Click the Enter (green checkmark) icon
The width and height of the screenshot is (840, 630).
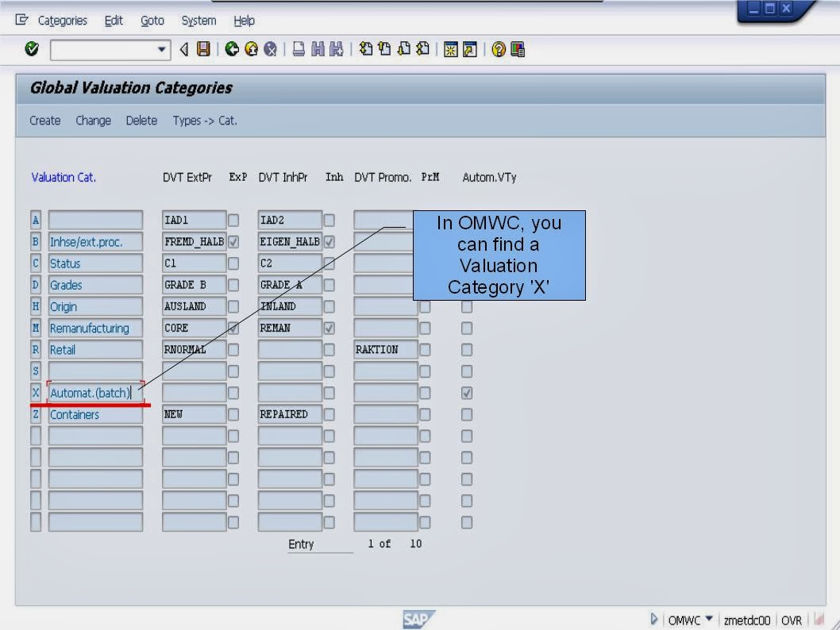(31, 48)
